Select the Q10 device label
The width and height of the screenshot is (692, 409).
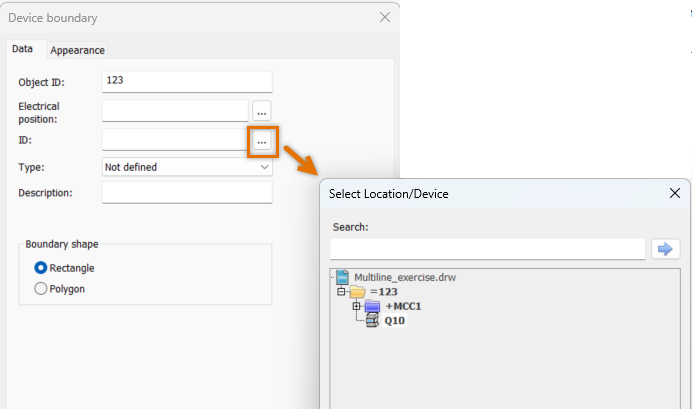tap(395, 321)
